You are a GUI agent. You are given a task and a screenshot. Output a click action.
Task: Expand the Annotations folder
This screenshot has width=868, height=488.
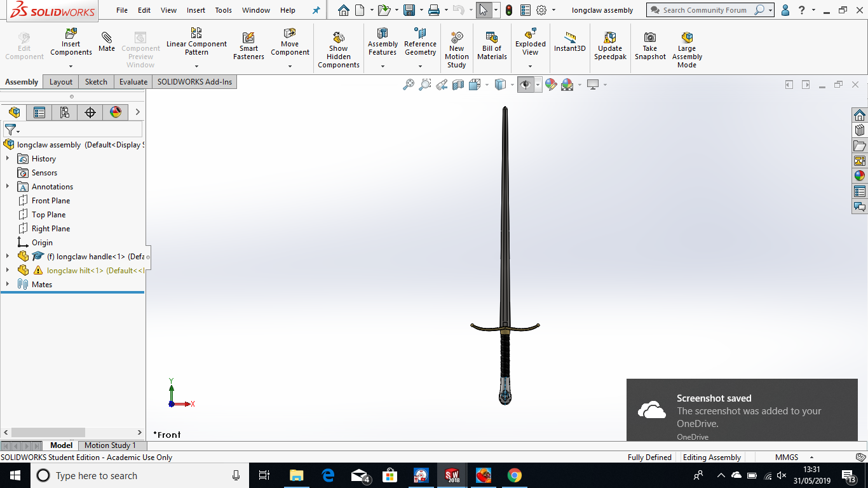[8, 186]
